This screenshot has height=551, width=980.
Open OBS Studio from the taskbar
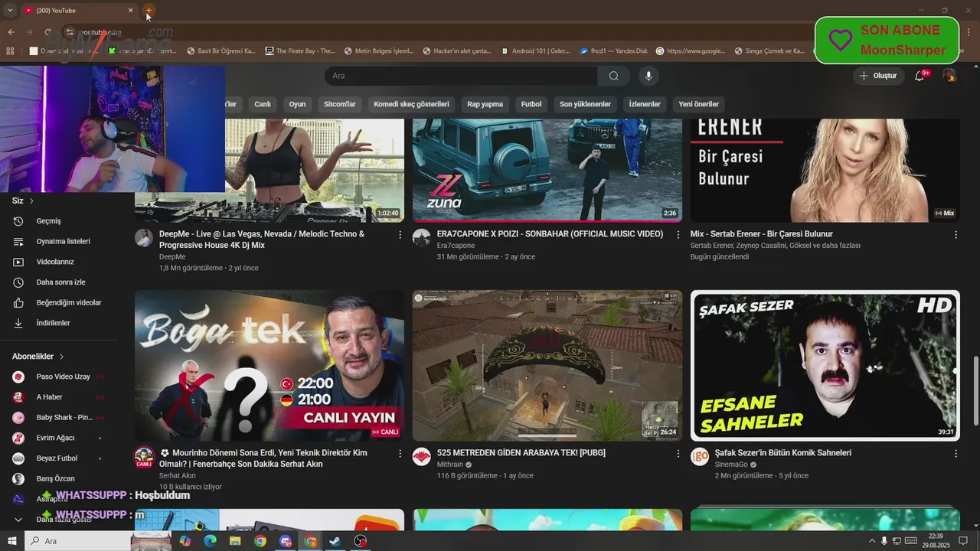pyautogui.click(x=361, y=541)
